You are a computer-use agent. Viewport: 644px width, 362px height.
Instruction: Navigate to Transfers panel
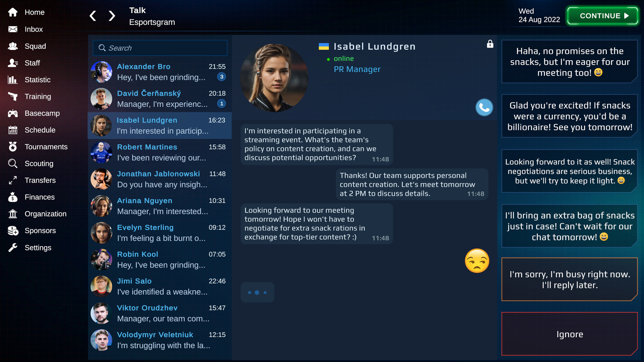click(41, 180)
